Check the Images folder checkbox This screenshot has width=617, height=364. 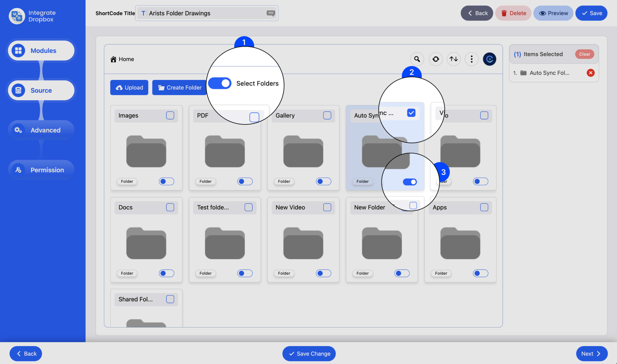click(x=170, y=115)
